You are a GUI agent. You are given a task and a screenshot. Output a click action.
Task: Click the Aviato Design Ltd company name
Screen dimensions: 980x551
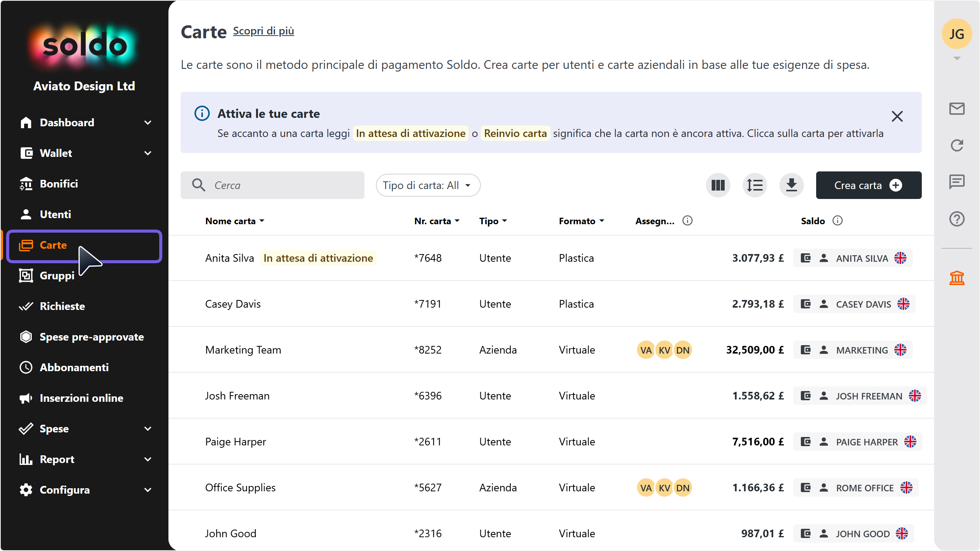pos(84,86)
